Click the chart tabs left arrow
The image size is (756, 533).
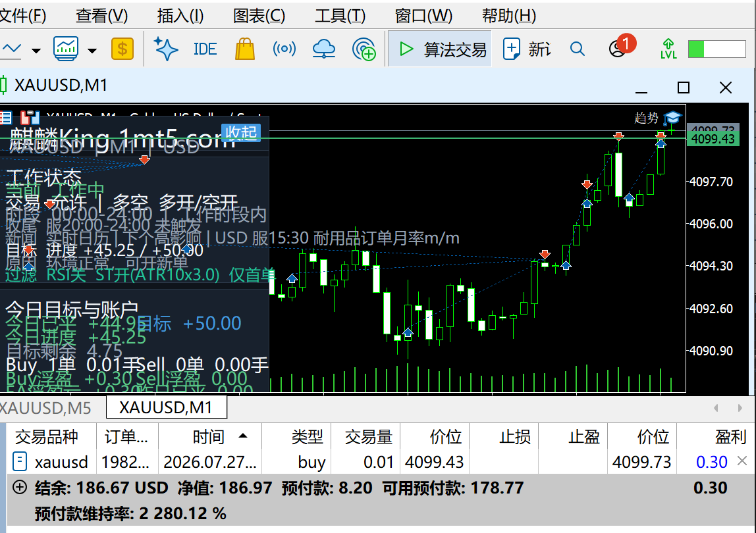point(716,408)
